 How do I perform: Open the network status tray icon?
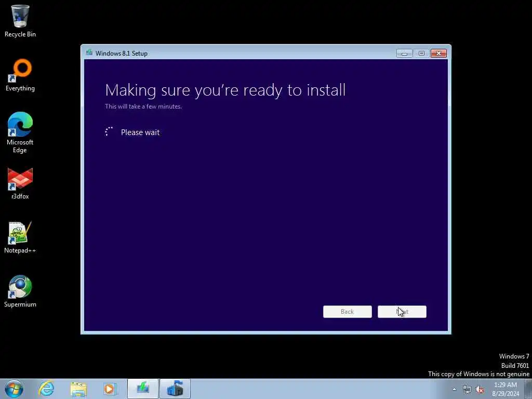(x=467, y=390)
